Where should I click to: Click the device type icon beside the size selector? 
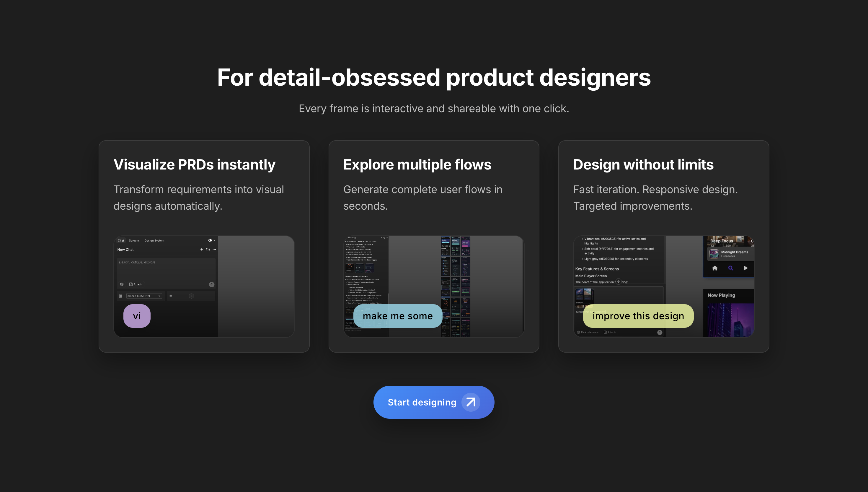click(x=121, y=296)
